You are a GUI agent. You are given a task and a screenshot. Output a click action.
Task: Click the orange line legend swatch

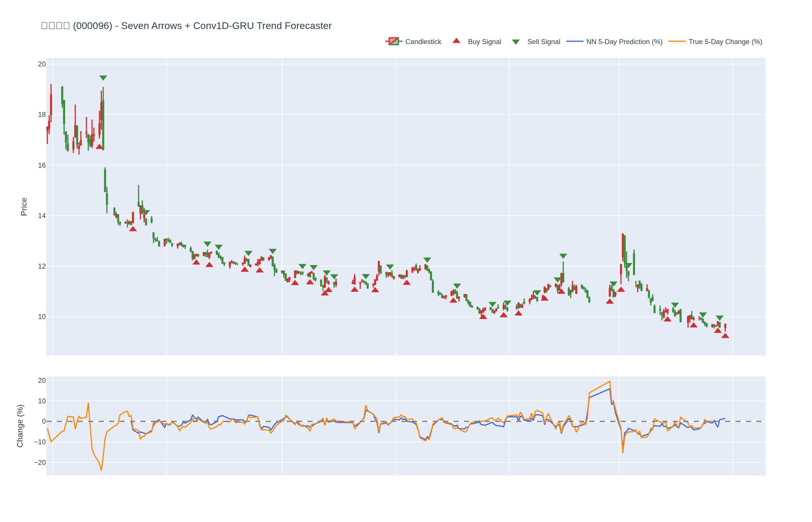pyautogui.click(x=677, y=41)
